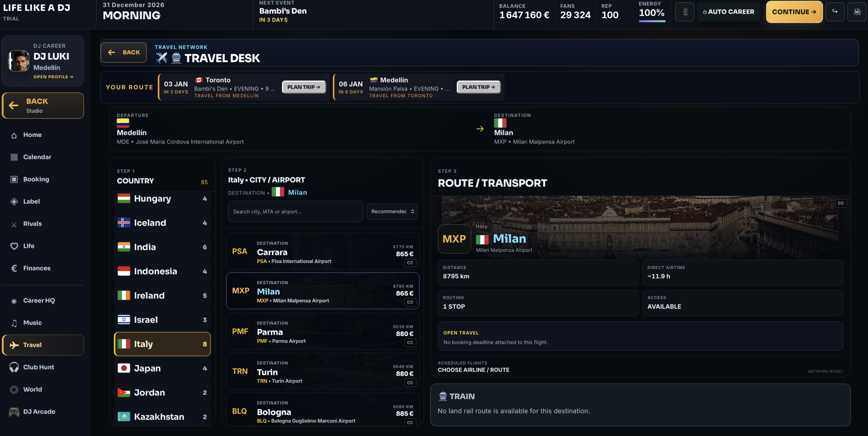Pick Jordan from the country list
This screenshot has width=868, height=436.
coord(162,393)
